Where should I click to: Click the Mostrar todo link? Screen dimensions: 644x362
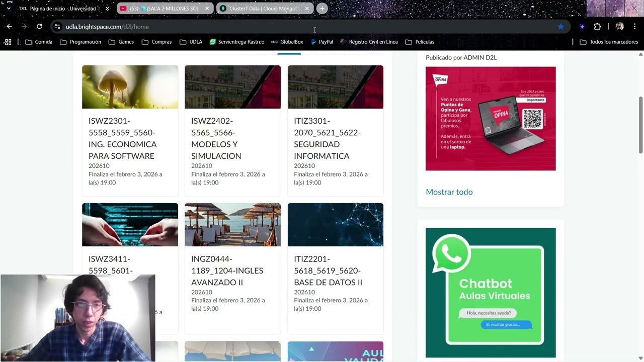pos(449,192)
